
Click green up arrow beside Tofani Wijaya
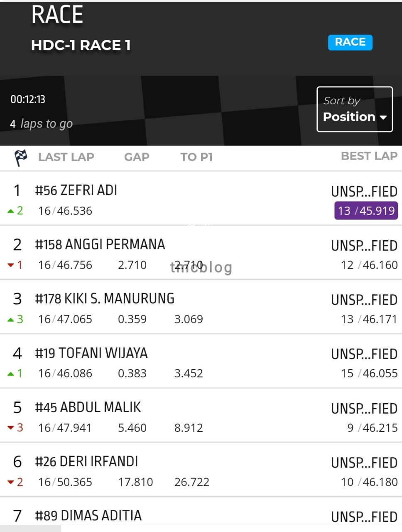point(11,374)
